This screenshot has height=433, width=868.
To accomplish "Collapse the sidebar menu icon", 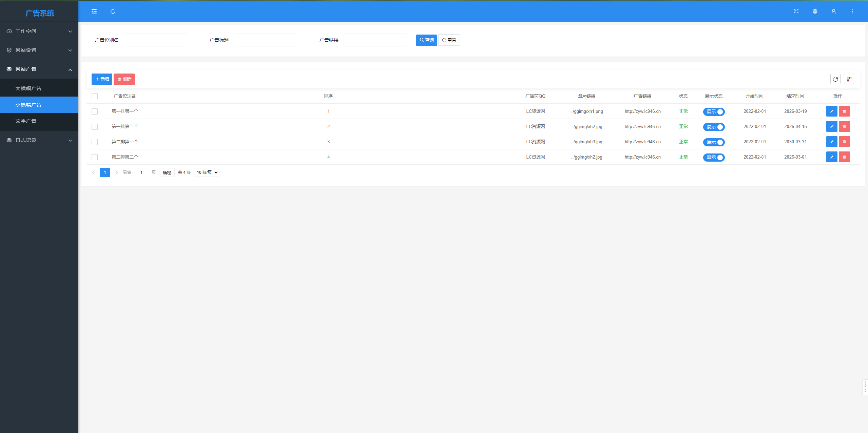I will pyautogui.click(x=94, y=12).
